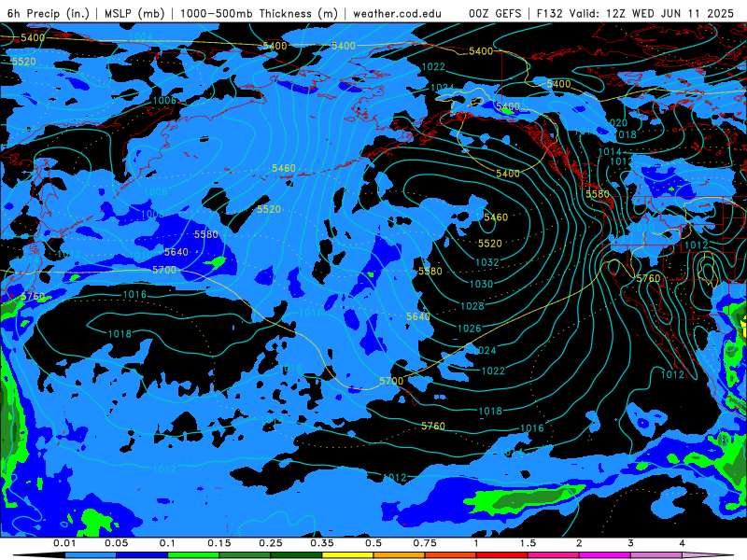Screen dimensions: 747x560
Task: Click the 'F132' forecast hour text
Action: [550, 13]
